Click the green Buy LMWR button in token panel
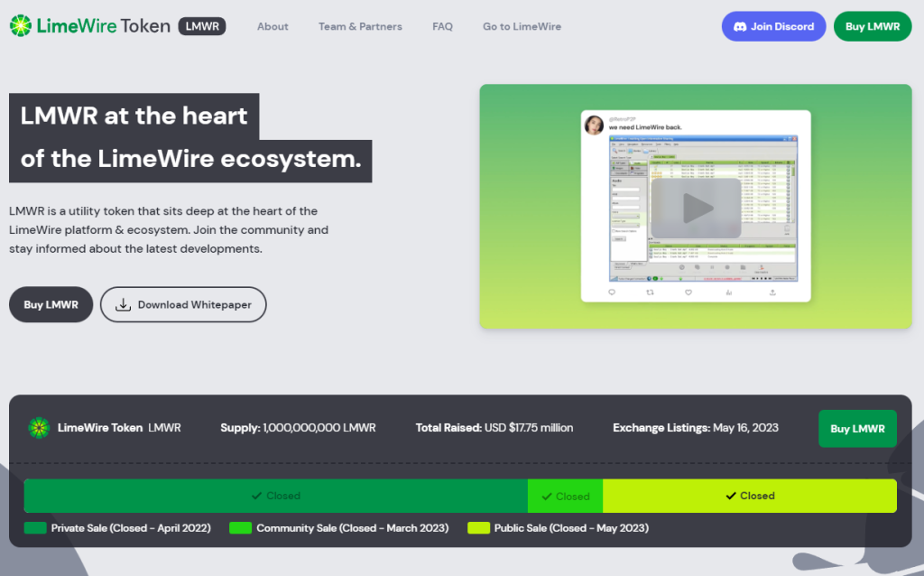The height and width of the screenshot is (576, 924). [x=857, y=429]
